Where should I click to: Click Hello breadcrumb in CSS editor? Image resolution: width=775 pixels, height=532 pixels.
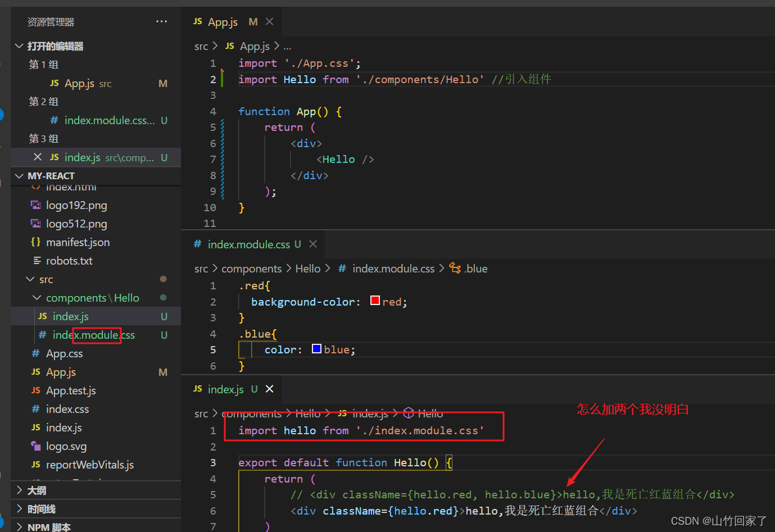pyautogui.click(x=308, y=269)
